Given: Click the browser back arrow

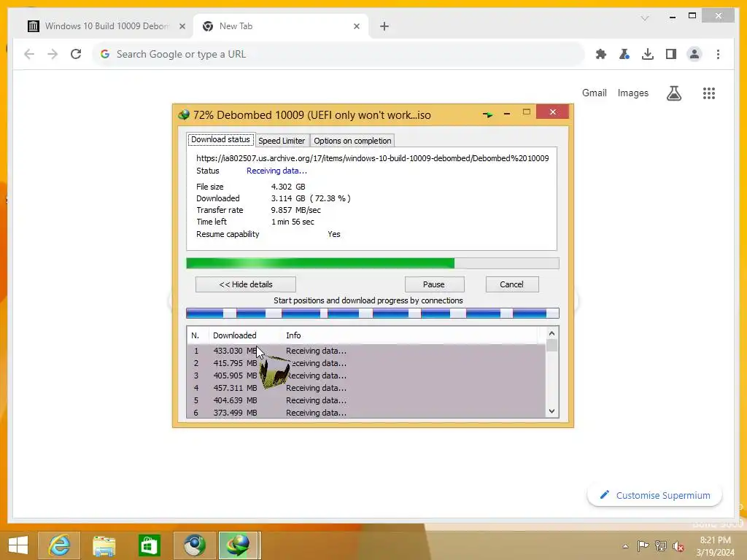Looking at the screenshot, I should click(29, 54).
